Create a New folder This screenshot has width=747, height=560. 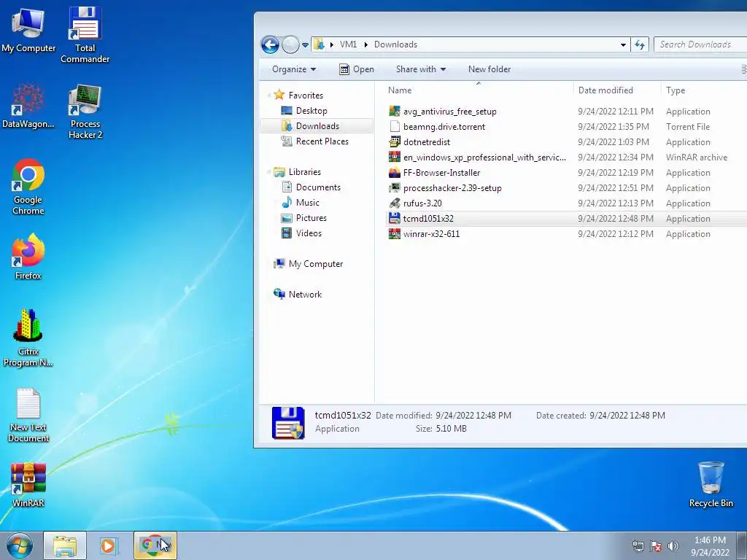click(x=489, y=69)
